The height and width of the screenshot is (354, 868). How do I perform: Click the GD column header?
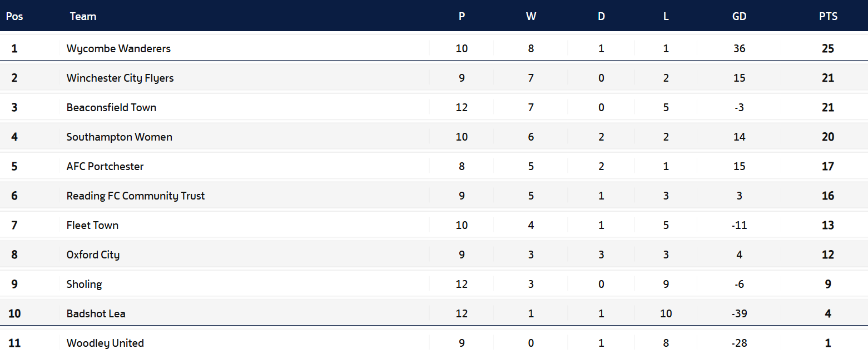coord(739,16)
